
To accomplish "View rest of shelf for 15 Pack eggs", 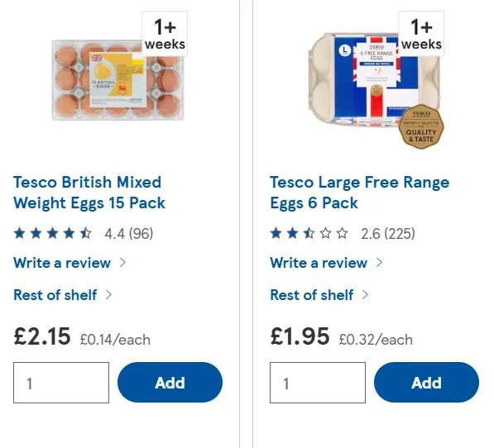I will (55, 295).
